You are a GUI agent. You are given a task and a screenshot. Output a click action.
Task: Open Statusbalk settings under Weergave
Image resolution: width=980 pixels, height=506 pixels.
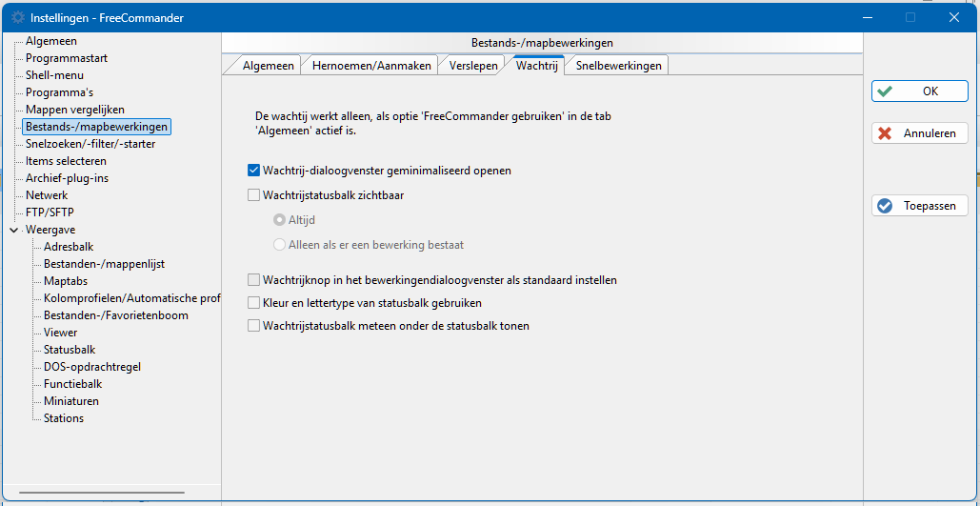[x=70, y=350]
